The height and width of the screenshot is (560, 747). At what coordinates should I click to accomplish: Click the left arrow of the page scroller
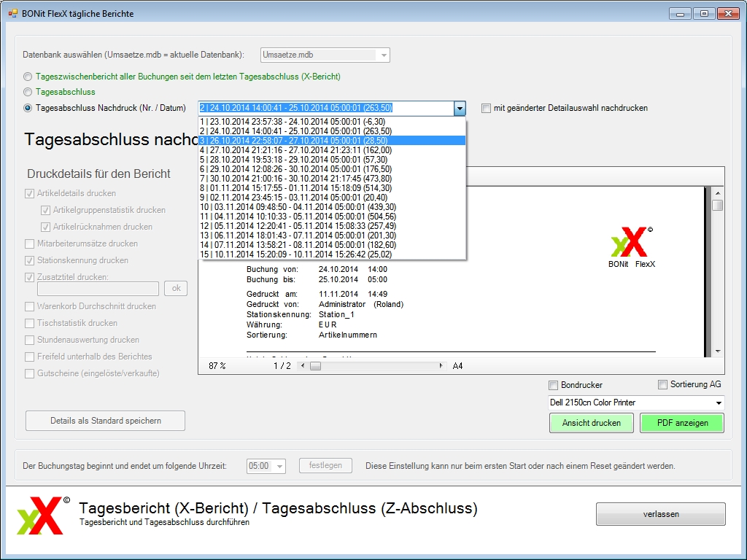tap(300, 366)
